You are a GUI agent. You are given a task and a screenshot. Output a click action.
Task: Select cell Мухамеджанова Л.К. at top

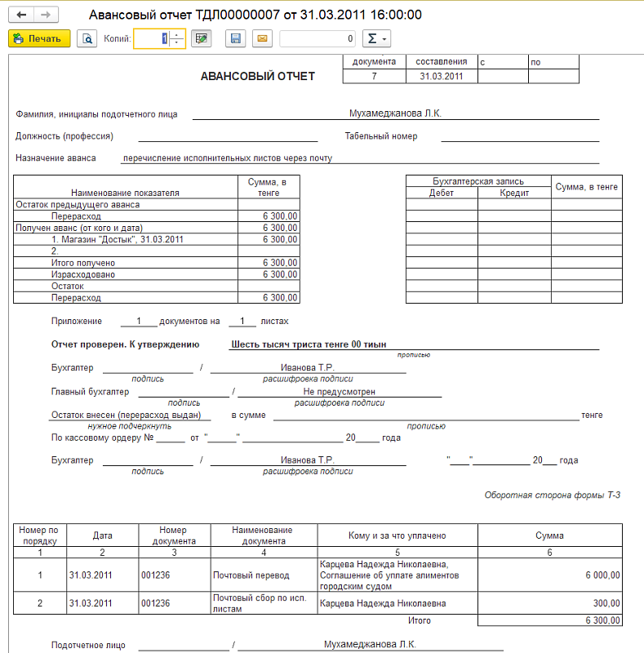395,113
